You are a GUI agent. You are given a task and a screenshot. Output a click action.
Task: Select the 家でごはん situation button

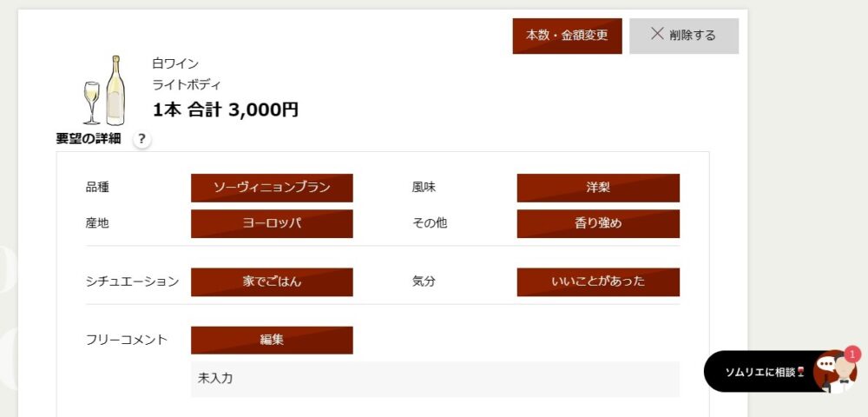coord(272,281)
